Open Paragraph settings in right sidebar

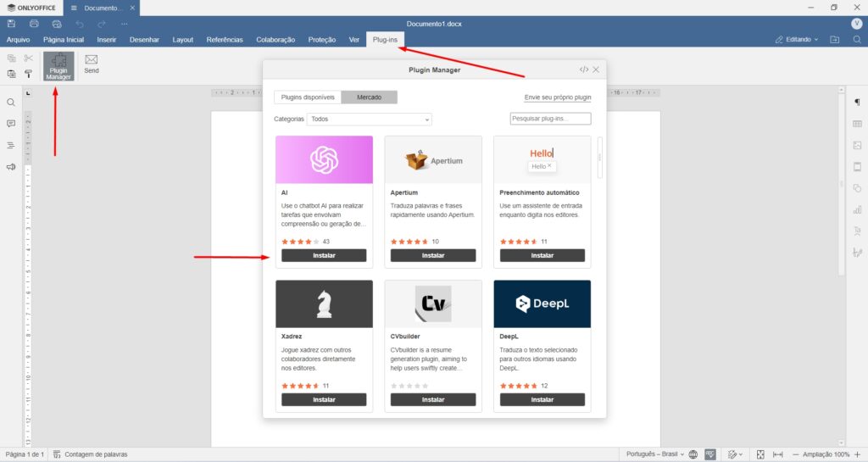tap(857, 103)
